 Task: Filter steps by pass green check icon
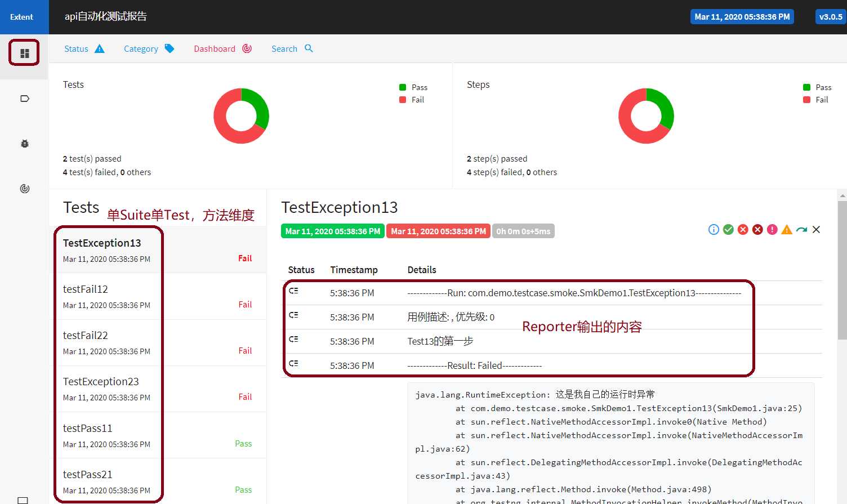pos(728,229)
